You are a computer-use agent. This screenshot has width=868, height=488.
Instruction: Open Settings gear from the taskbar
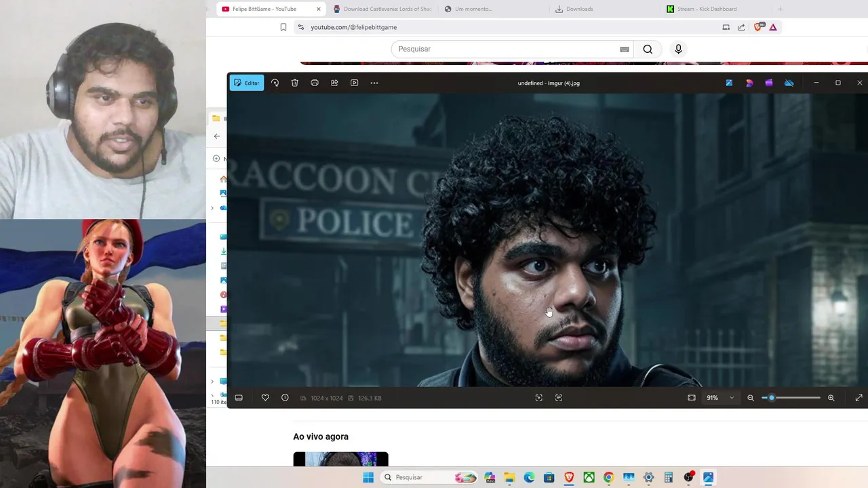[649, 477]
